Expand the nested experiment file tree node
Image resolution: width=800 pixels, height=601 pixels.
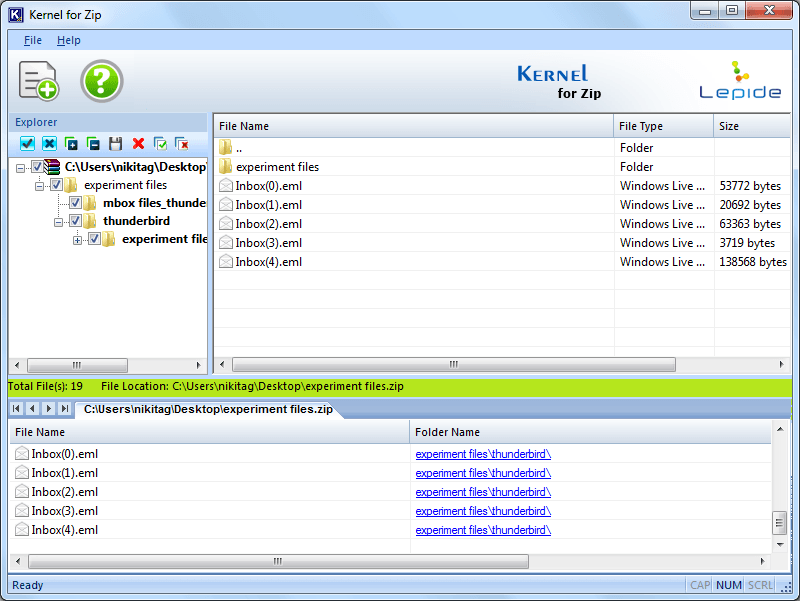coord(78,240)
